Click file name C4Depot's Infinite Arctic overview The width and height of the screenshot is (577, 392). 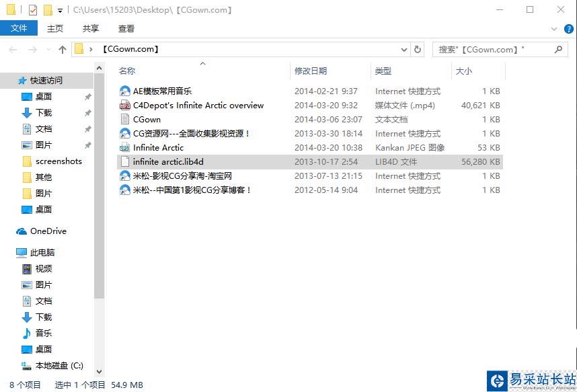(x=198, y=106)
